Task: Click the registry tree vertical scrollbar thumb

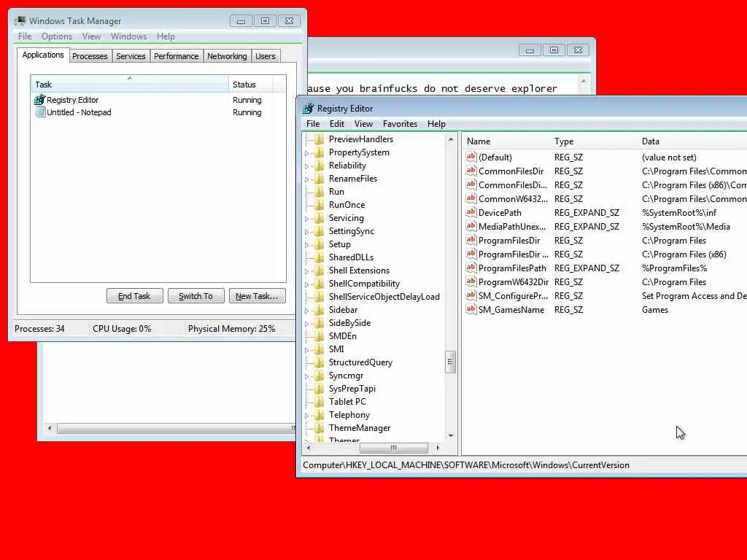Action: point(450,362)
